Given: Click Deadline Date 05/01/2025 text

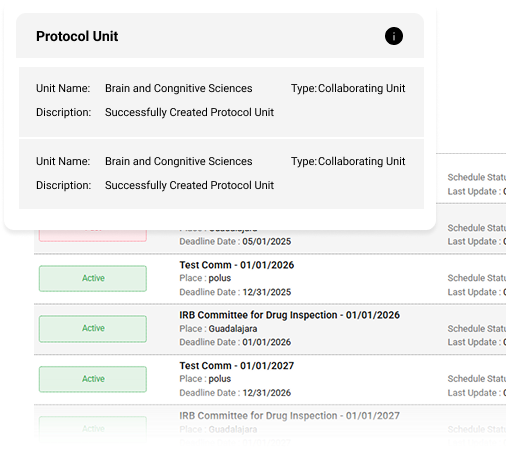Looking at the screenshot, I should [x=235, y=241].
